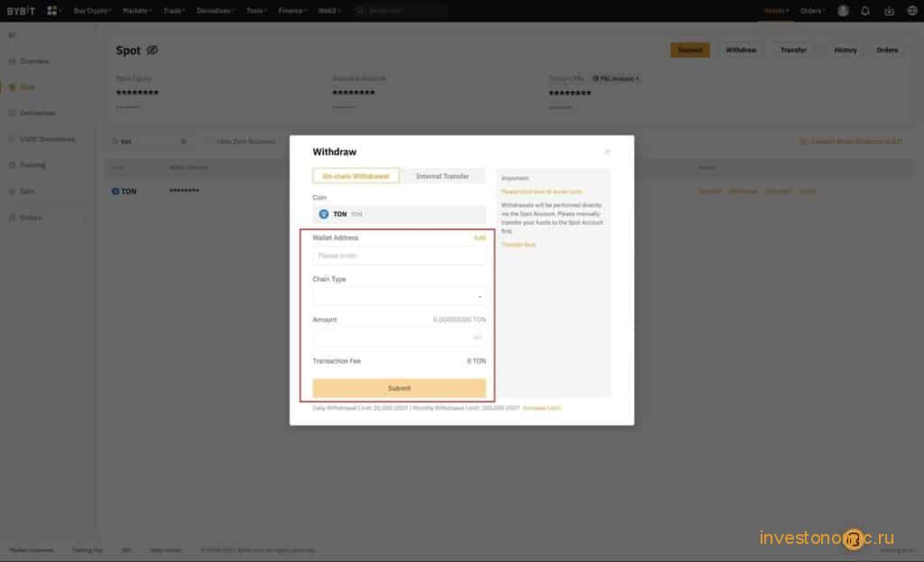The width and height of the screenshot is (924, 562).
Task: Open the Orders dropdown in top bar
Action: [x=813, y=11]
